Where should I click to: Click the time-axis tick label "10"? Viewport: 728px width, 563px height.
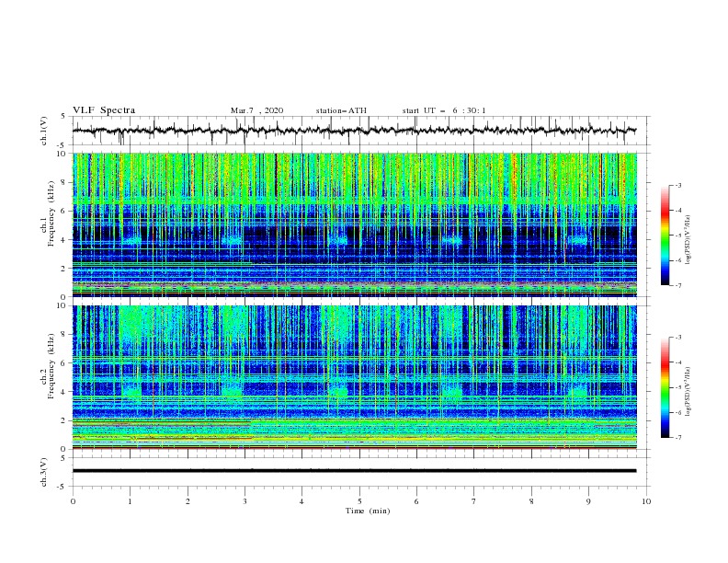pos(646,501)
